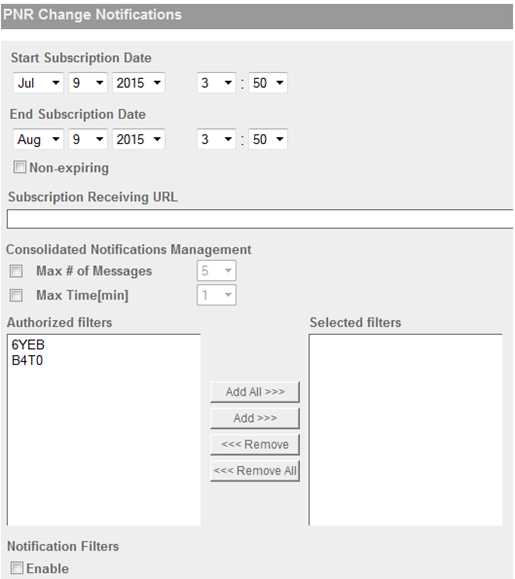
Task: Open the end date day dropdown
Action: click(x=87, y=139)
